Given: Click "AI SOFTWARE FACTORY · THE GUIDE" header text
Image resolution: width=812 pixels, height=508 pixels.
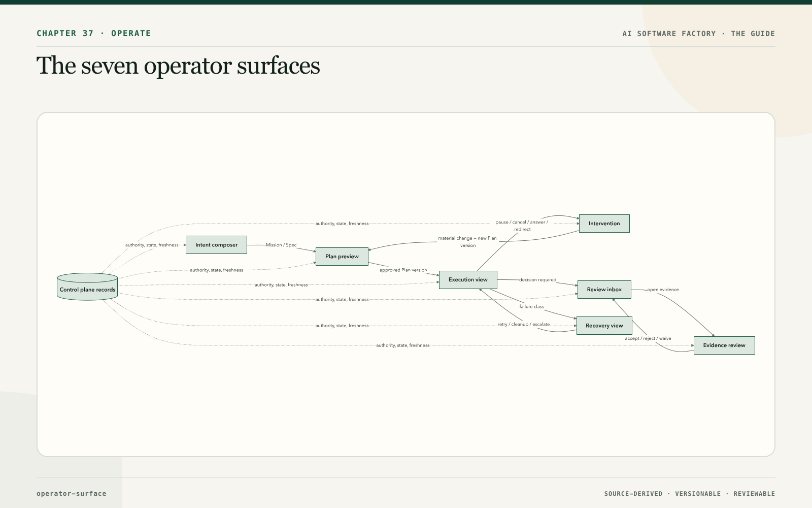Looking at the screenshot, I should coord(699,34).
